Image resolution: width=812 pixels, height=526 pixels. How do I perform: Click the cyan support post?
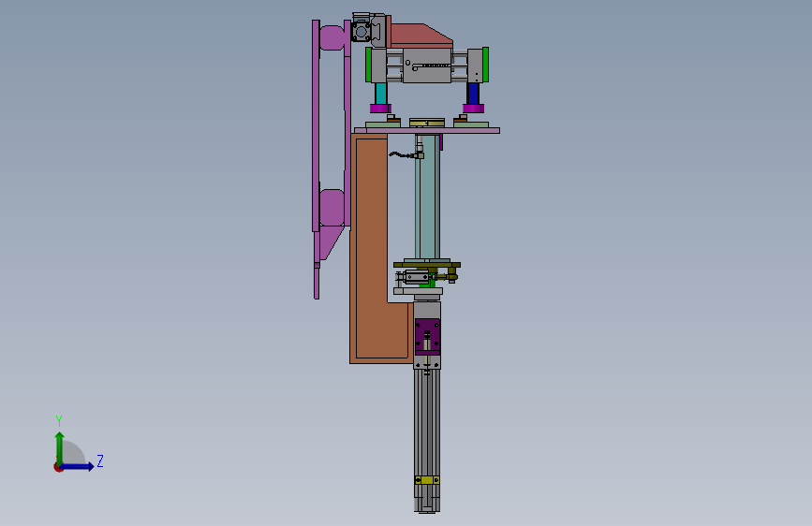(x=380, y=94)
